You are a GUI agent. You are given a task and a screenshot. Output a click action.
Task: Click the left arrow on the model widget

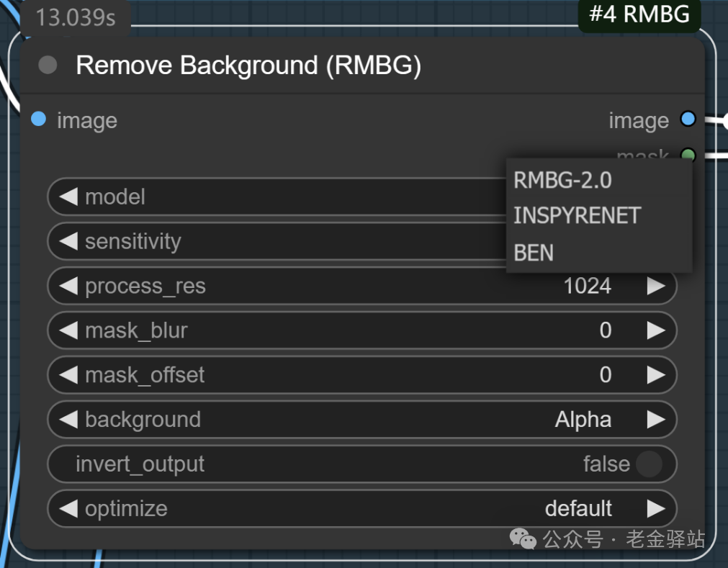point(68,197)
